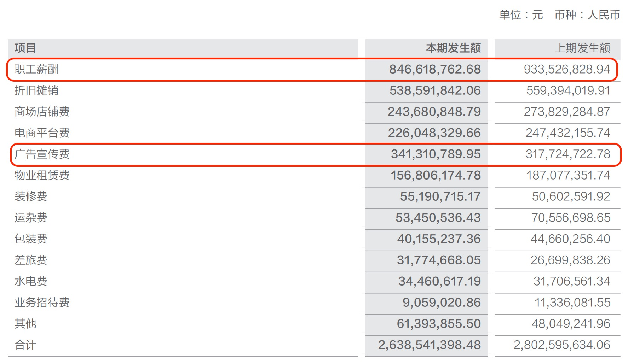The image size is (634, 364).
Task: Click the 上期发生额 column header
Action: coord(582,48)
